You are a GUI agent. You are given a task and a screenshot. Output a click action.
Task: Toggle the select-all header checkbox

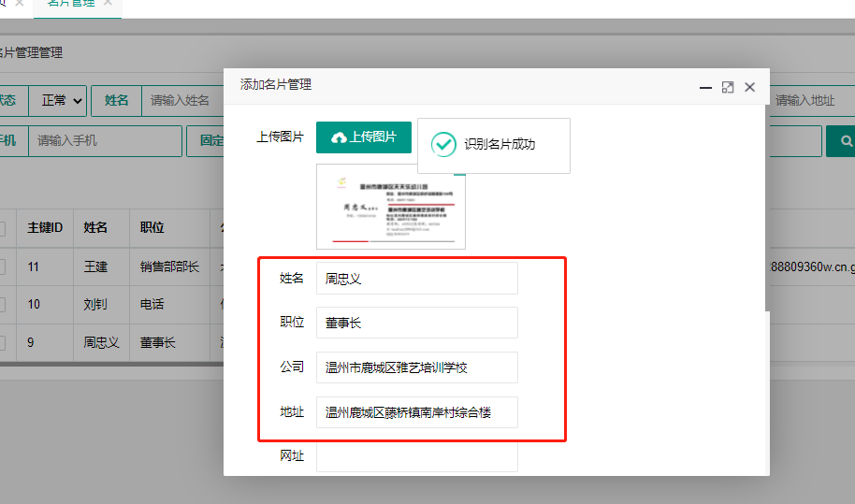[x=2, y=228]
